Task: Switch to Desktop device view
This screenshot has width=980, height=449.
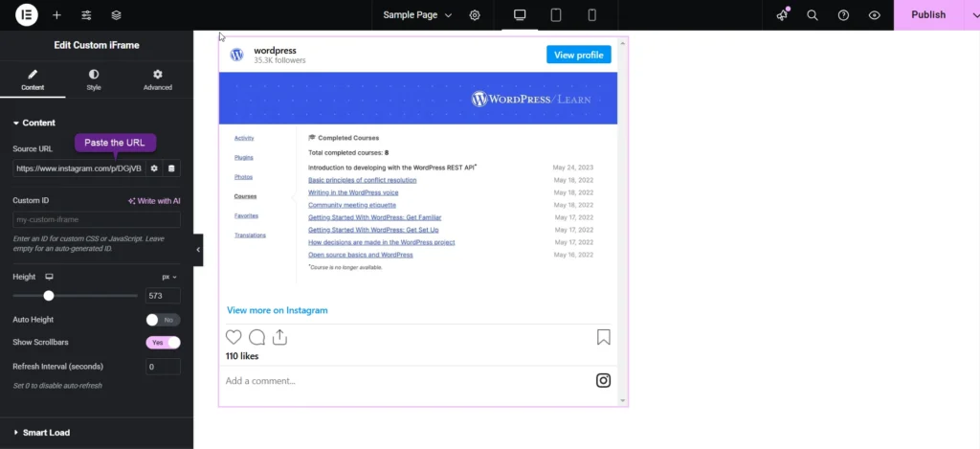Action: [x=520, y=15]
